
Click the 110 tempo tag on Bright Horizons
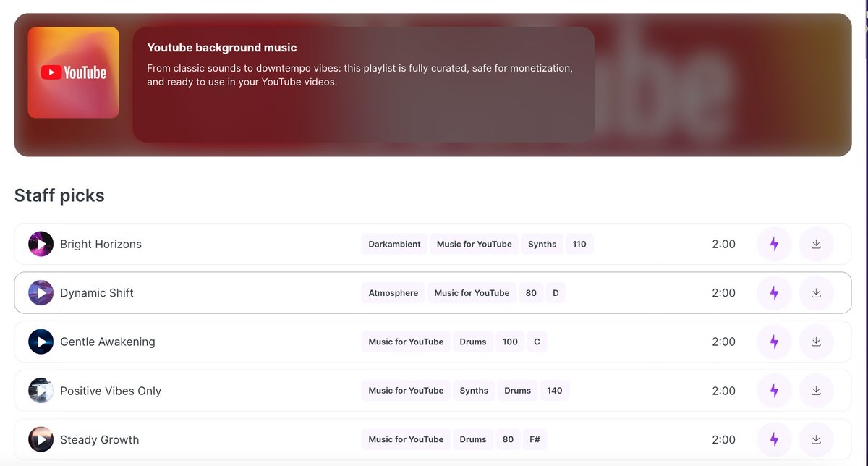pyautogui.click(x=579, y=244)
